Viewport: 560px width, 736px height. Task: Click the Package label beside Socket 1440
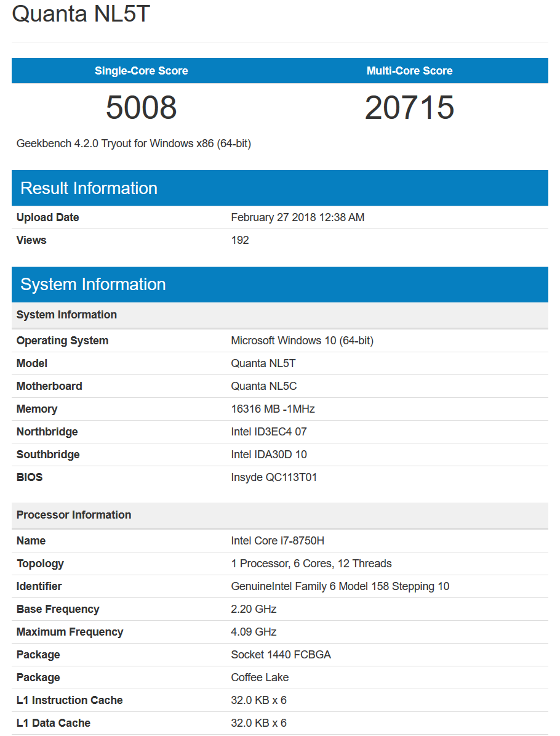38,655
